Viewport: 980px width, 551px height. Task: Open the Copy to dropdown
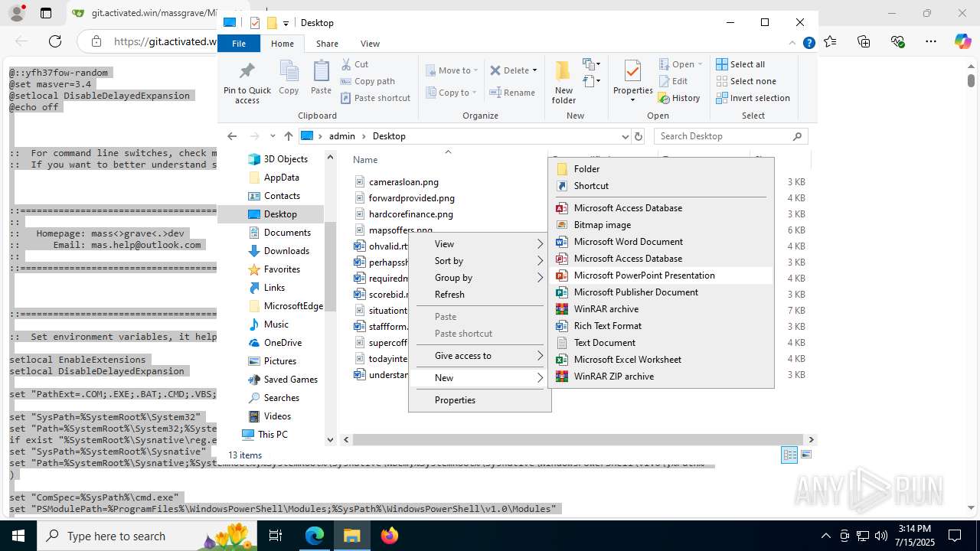452,93
